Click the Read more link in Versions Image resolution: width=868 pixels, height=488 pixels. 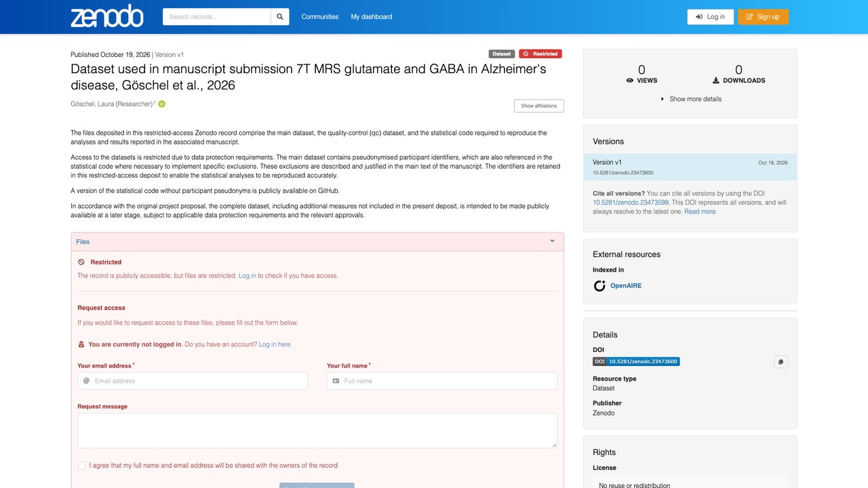click(701, 211)
